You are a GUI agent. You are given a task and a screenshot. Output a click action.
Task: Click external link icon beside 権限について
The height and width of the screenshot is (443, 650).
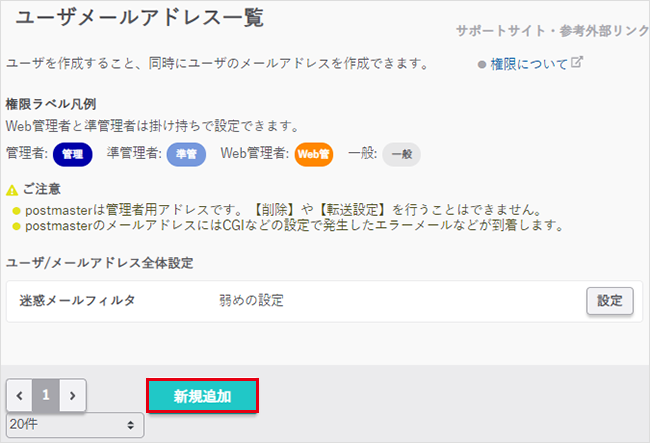tap(577, 63)
